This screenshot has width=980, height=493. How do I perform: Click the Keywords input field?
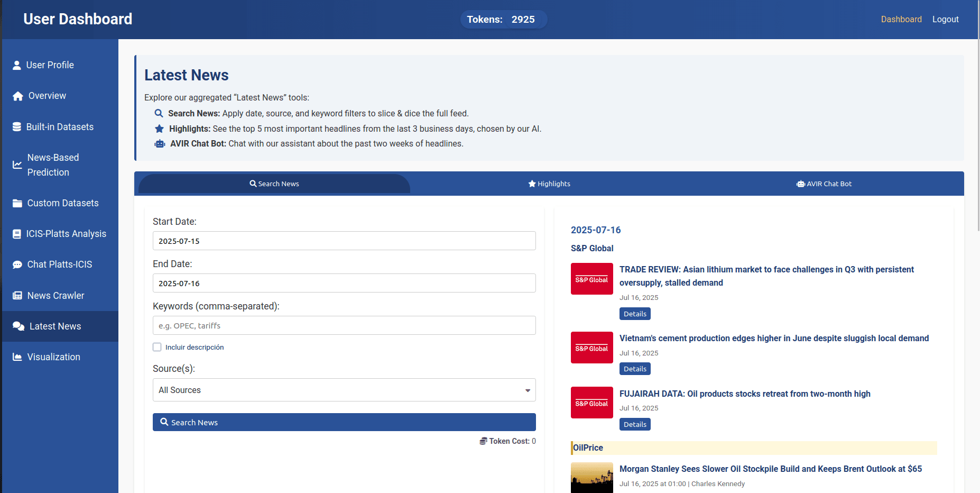tap(344, 325)
